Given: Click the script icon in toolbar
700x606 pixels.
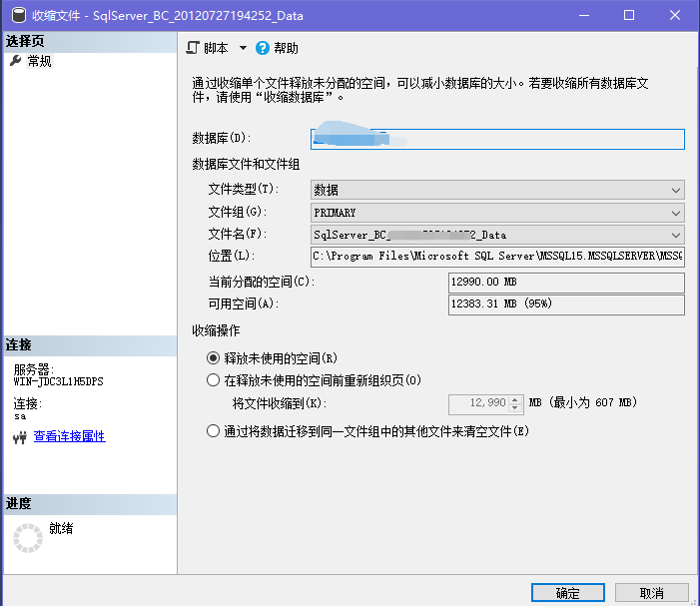Looking at the screenshot, I should 193,48.
